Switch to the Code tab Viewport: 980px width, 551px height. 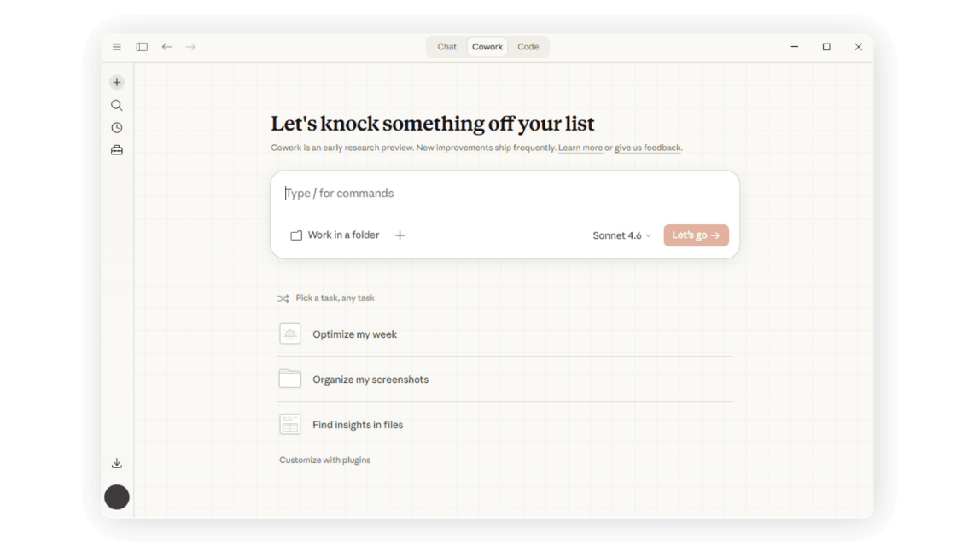pyautogui.click(x=528, y=47)
